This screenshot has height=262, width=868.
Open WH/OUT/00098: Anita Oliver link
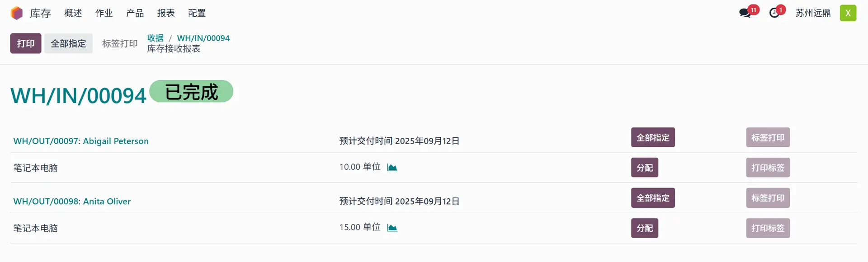tap(72, 201)
